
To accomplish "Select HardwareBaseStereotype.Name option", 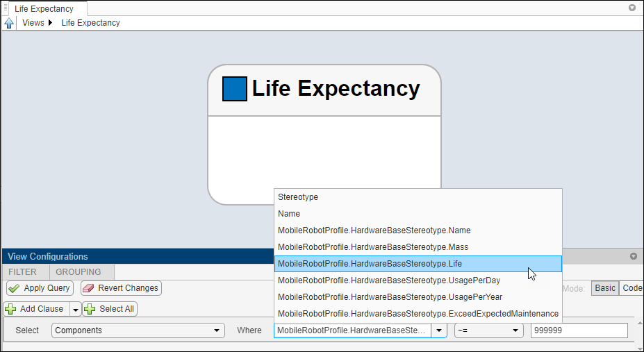I will coord(418,231).
